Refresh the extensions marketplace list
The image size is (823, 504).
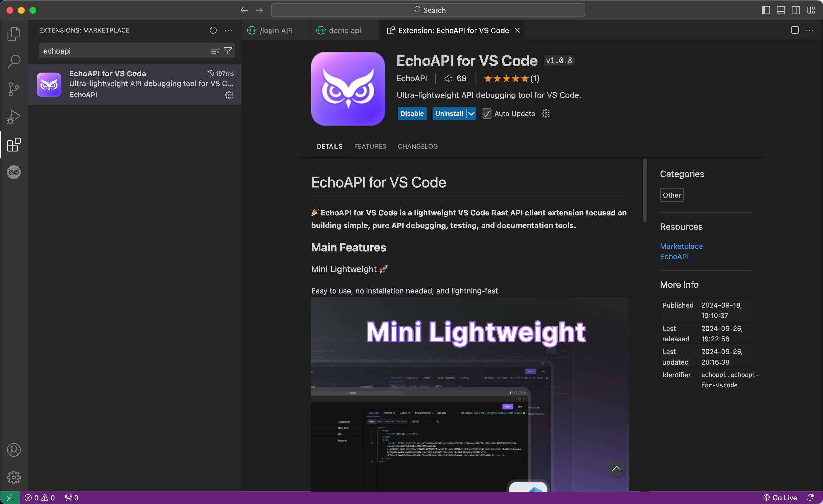point(213,30)
